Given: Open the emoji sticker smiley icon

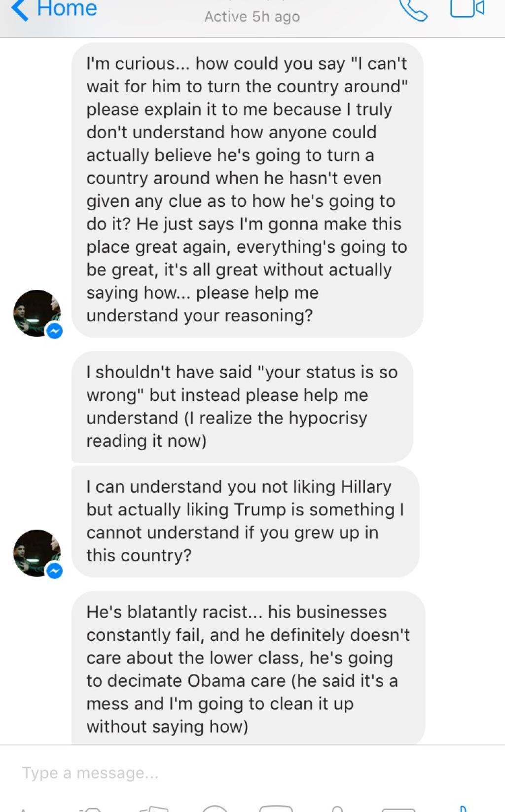Looking at the screenshot, I should click(215, 808).
